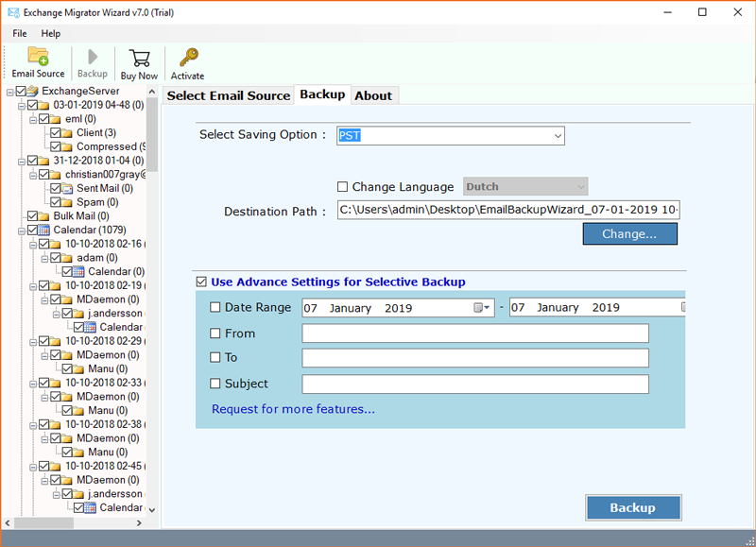756x547 pixels.
Task: Click the 10-10-2018 02-16 folder icon
Action: click(56, 244)
